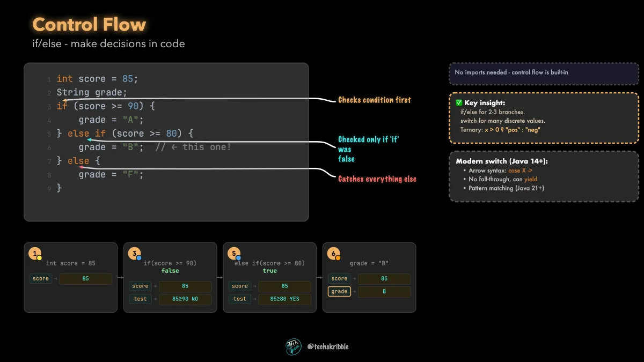
Task: Click the step 3 caption "if(score >= 90)"
Action: (x=170, y=263)
